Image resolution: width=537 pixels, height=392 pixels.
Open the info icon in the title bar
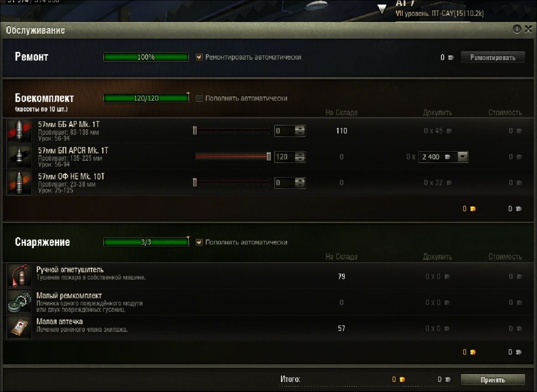click(x=517, y=29)
